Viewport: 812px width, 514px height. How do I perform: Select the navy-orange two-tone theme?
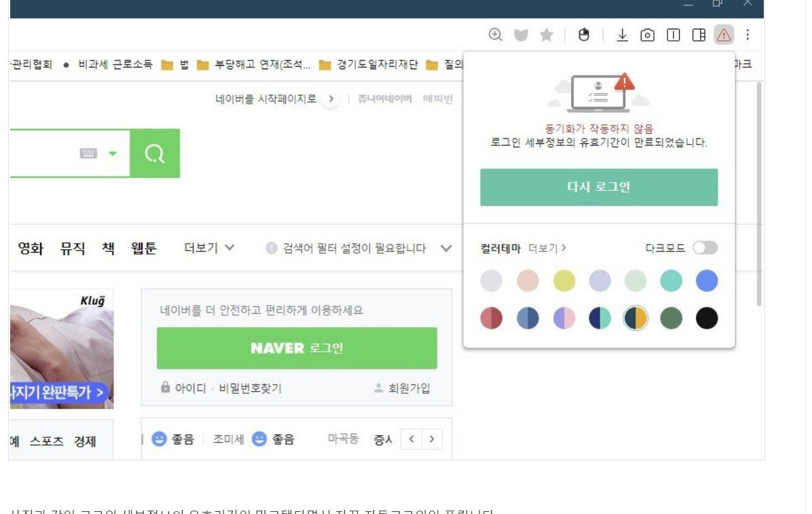[635, 318]
